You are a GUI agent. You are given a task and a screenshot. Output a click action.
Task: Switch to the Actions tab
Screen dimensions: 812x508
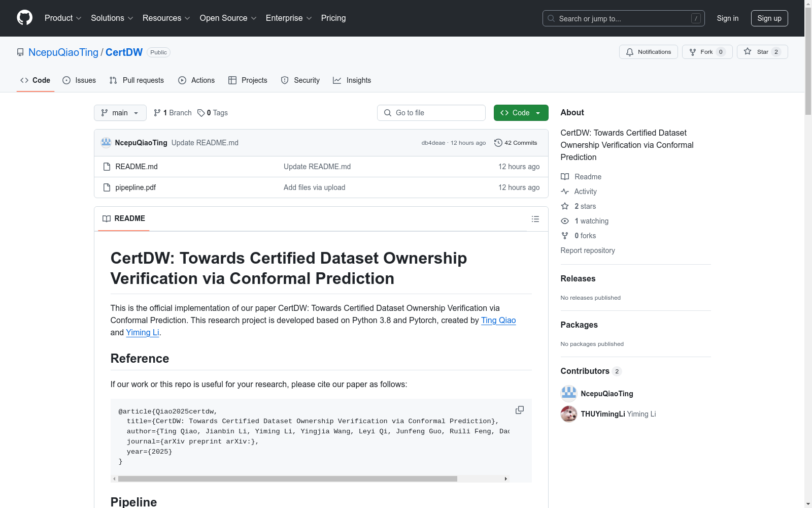click(196, 80)
